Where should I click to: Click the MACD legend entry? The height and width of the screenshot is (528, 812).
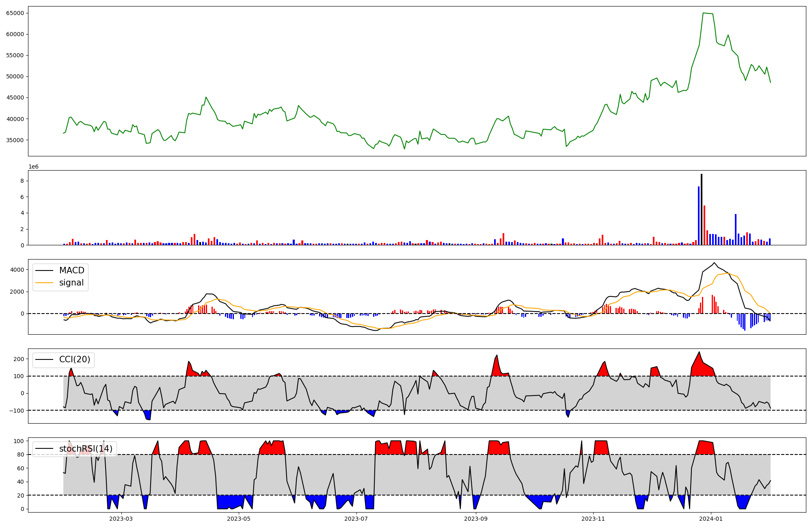tap(71, 270)
